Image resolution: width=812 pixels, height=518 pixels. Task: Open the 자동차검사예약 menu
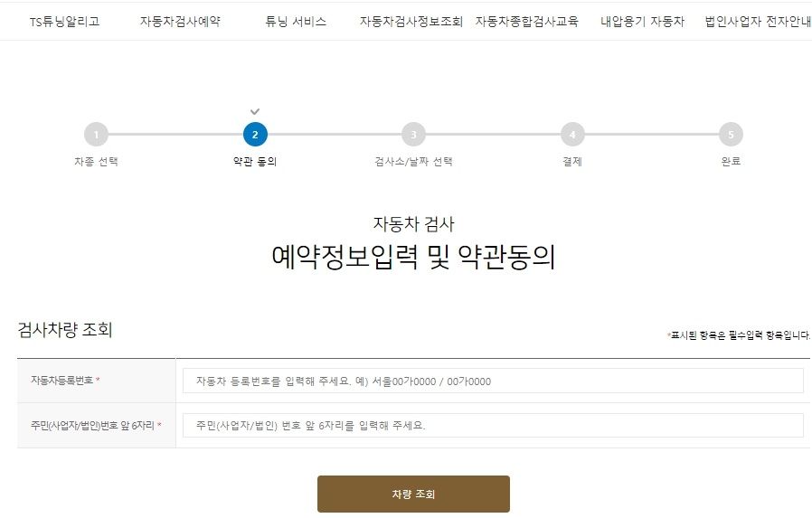(180, 21)
